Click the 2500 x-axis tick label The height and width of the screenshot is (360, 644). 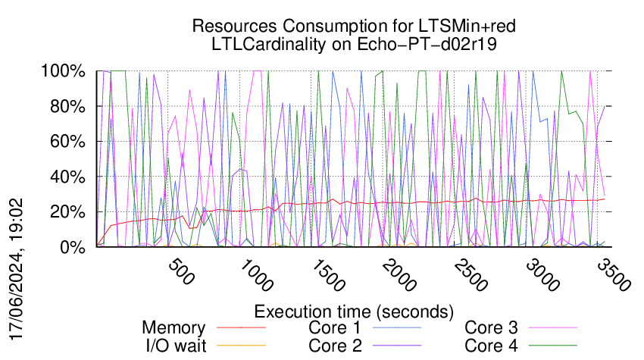tap(470, 275)
